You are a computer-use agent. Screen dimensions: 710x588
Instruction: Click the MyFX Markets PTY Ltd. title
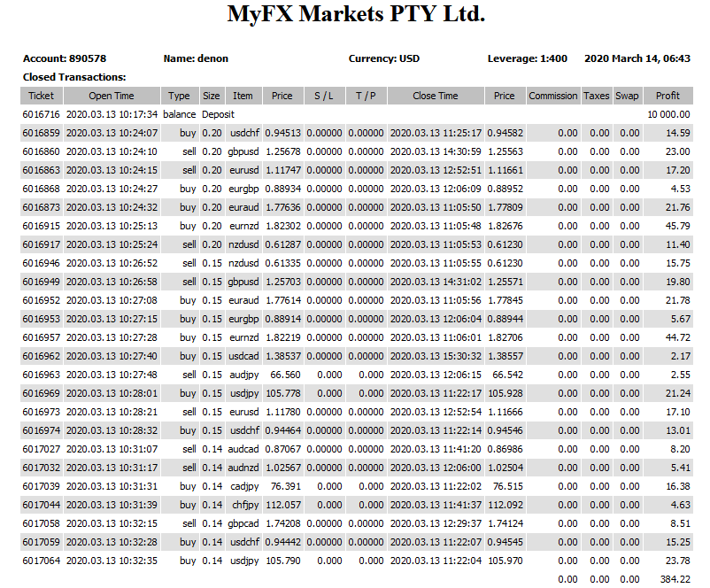[356, 15]
